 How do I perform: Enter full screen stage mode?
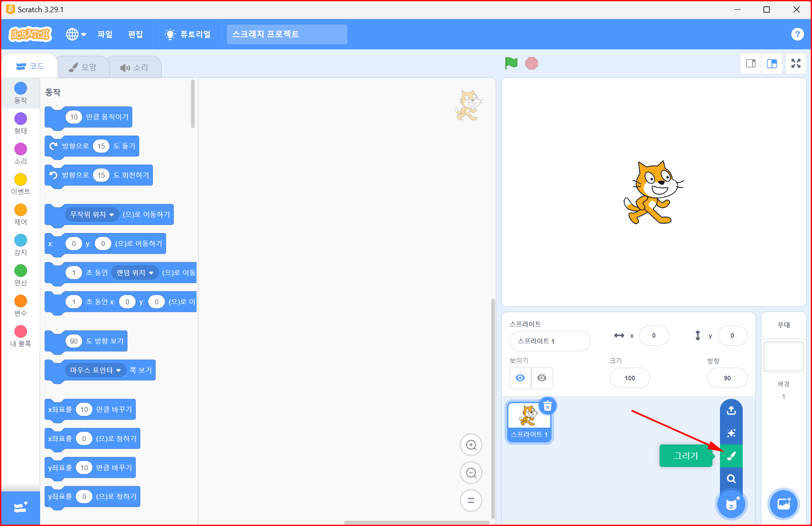[x=796, y=64]
